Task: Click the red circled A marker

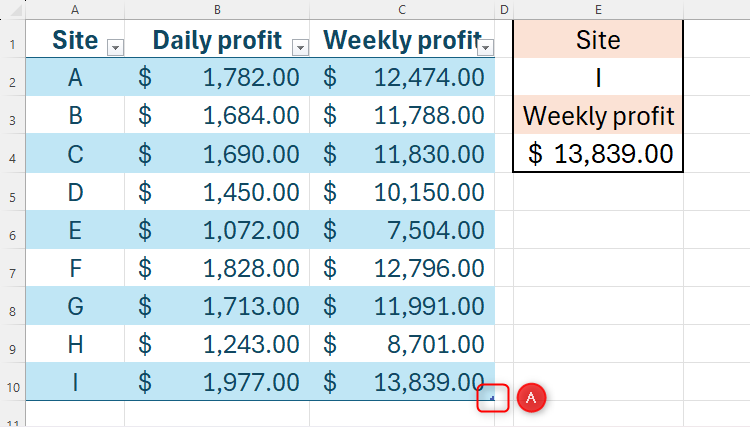Action: coord(532,397)
